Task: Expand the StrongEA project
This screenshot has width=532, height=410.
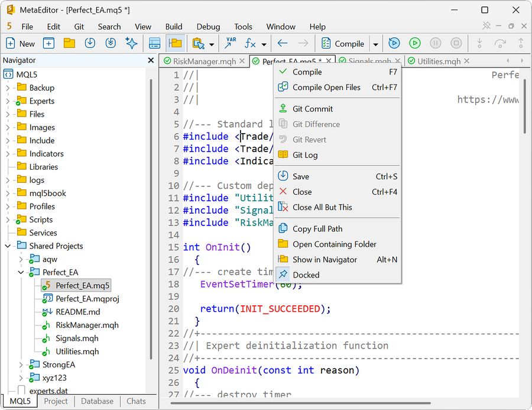Action: 21,365
